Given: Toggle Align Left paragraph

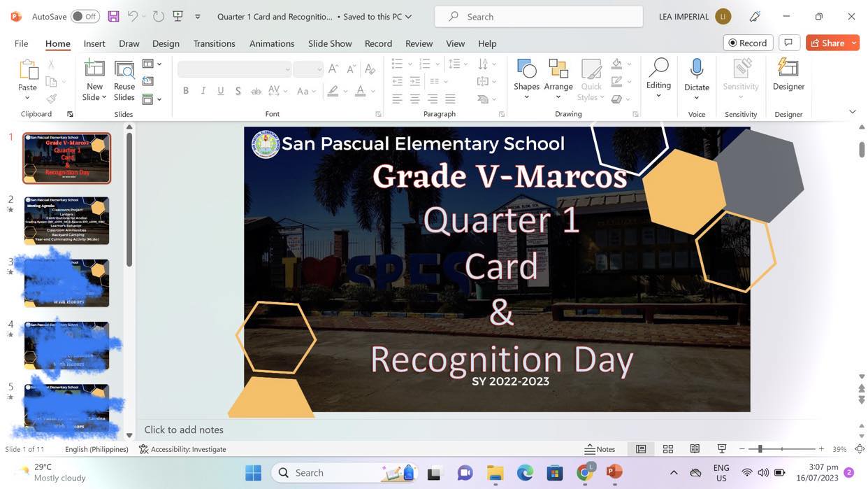Looking at the screenshot, I should pyautogui.click(x=397, y=99).
